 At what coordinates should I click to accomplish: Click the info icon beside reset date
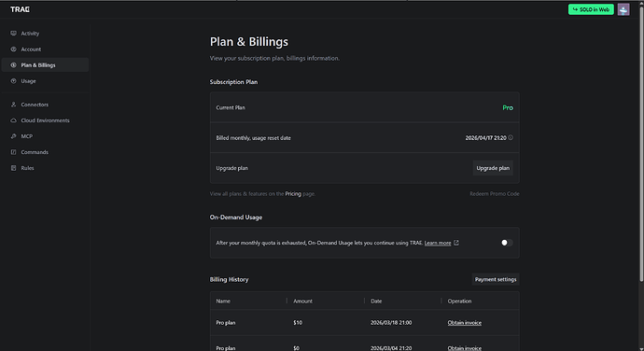(x=511, y=137)
